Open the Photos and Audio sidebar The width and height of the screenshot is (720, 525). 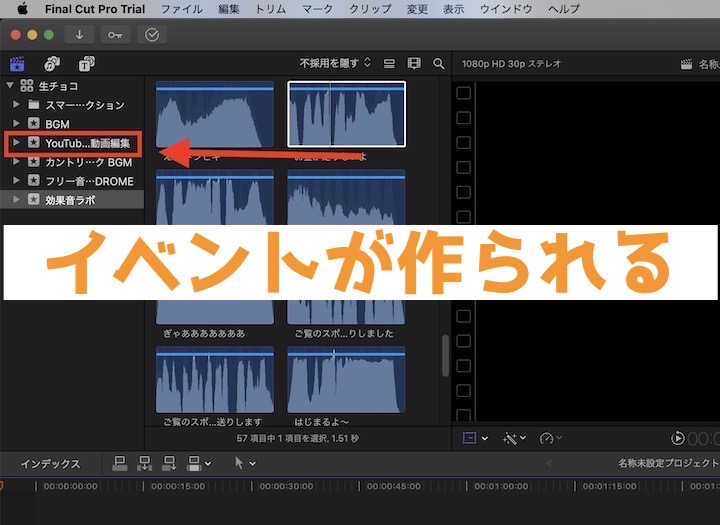[51, 64]
